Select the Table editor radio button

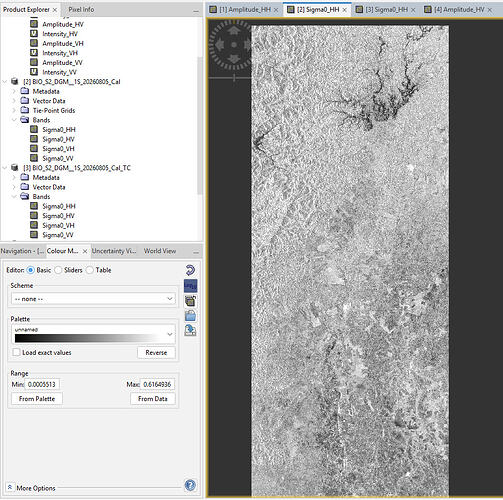coord(90,270)
